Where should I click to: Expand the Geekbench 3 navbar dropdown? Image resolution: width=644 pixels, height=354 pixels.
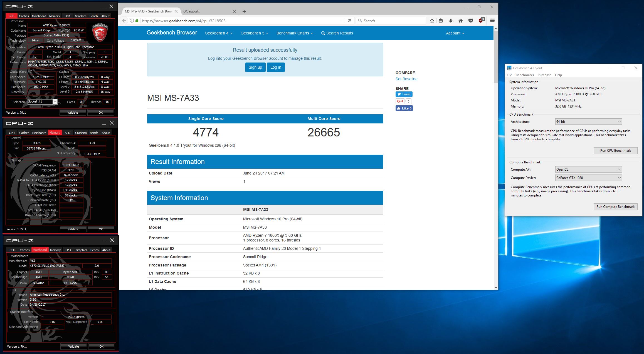[x=254, y=33]
